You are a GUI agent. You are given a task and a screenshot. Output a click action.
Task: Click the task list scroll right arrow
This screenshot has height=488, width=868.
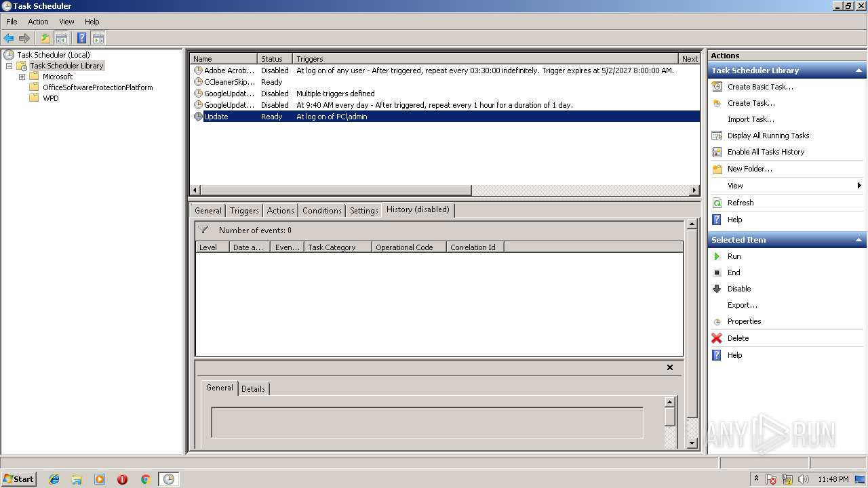click(x=694, y=190)
